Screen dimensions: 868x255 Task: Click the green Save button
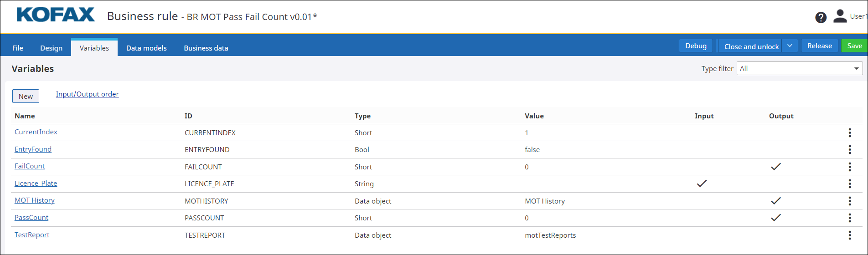click(x=854, y=46)
